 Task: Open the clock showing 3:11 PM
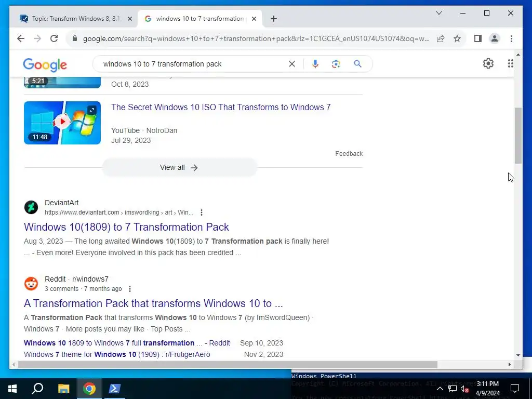488,389
